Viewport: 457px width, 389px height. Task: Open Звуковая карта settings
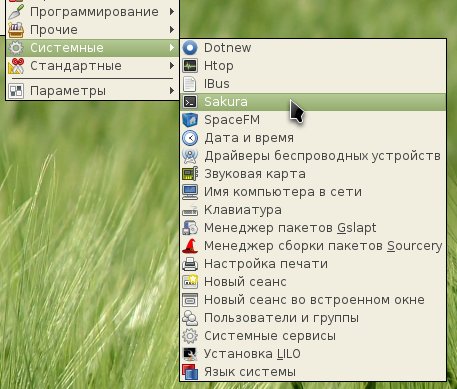313,174
